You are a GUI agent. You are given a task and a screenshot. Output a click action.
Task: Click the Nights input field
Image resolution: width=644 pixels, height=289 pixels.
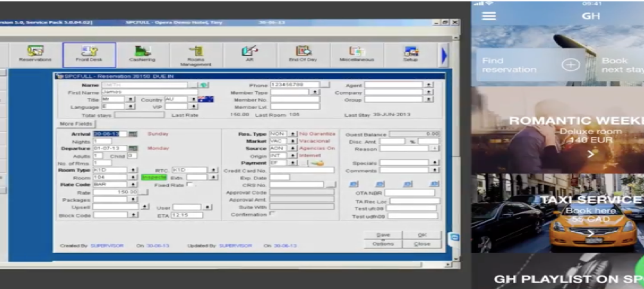pos(103,141)
